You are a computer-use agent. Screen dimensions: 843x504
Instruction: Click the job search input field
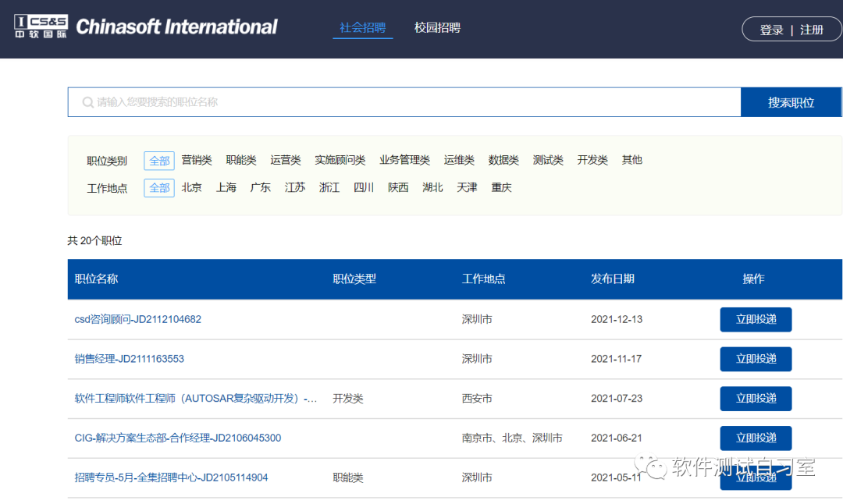[390, 102]
